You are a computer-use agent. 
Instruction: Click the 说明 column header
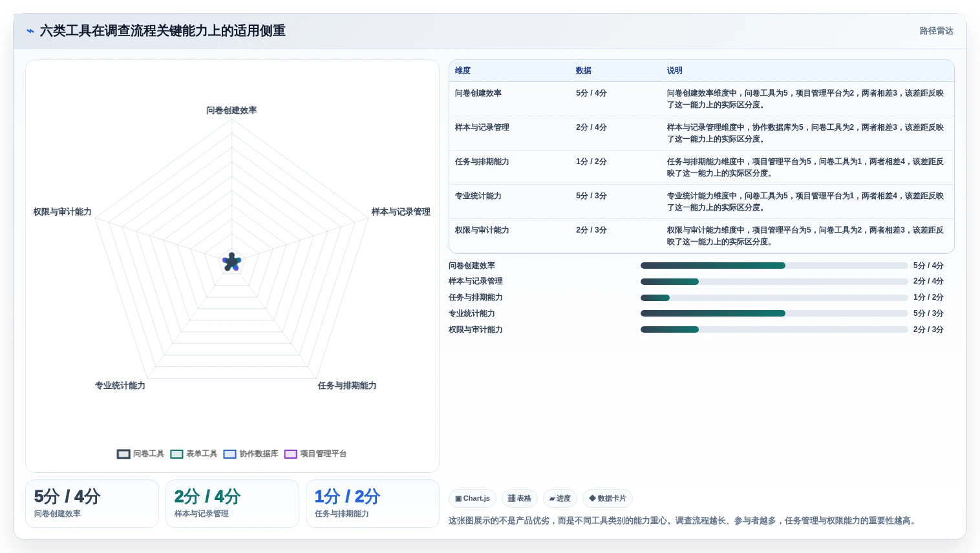[675, 70]
